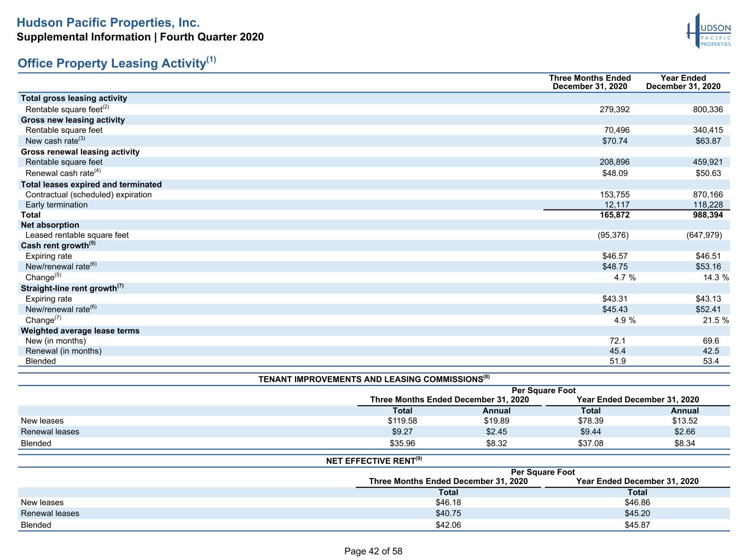This screenshot has height=560, width=747.
Task: Select 'Total leases expired and terminated' label
Action: click(x=91, y=184)
